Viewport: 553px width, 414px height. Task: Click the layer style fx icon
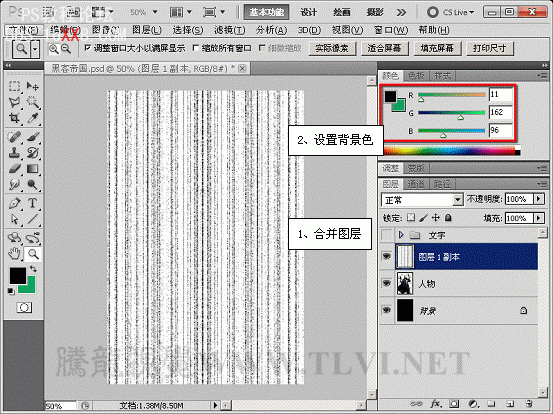tap(436, 403)
